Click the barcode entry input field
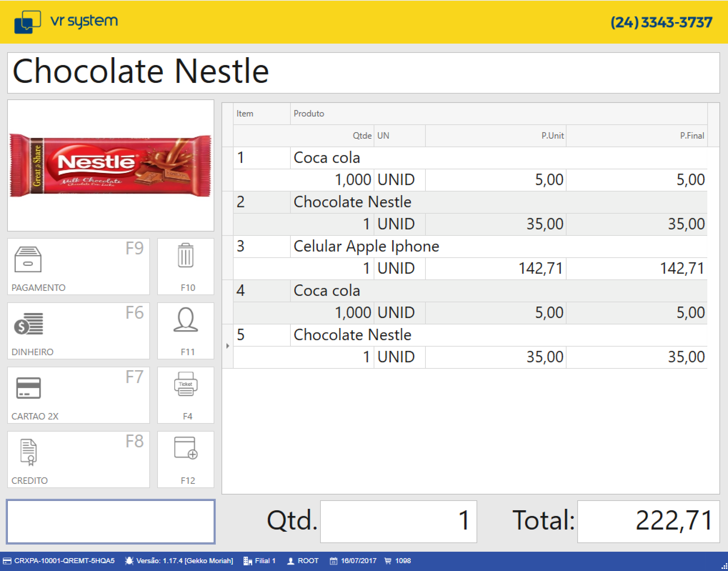Image resolution: width=728 pixels, height=571 pixels. (111, 521)
